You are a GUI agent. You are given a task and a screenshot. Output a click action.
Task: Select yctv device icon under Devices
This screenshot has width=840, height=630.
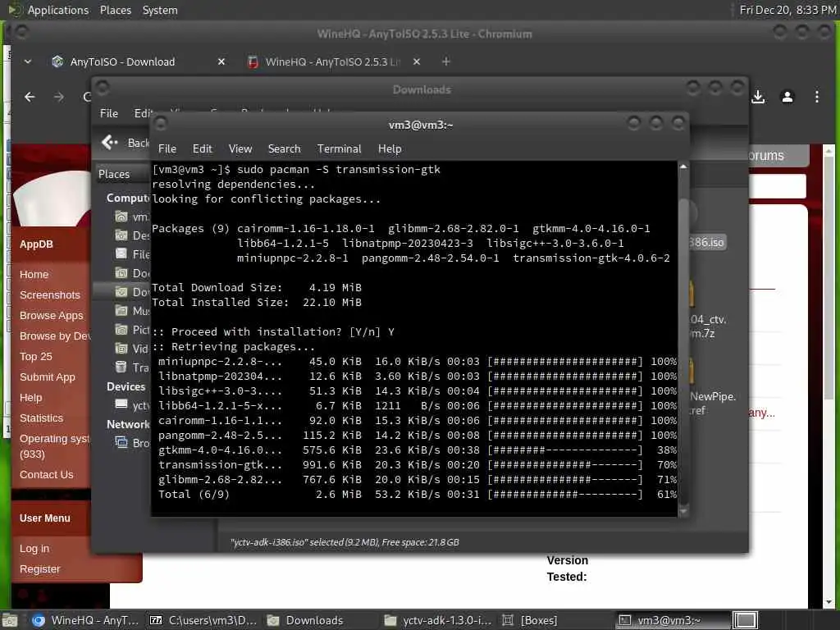point(121,404)
